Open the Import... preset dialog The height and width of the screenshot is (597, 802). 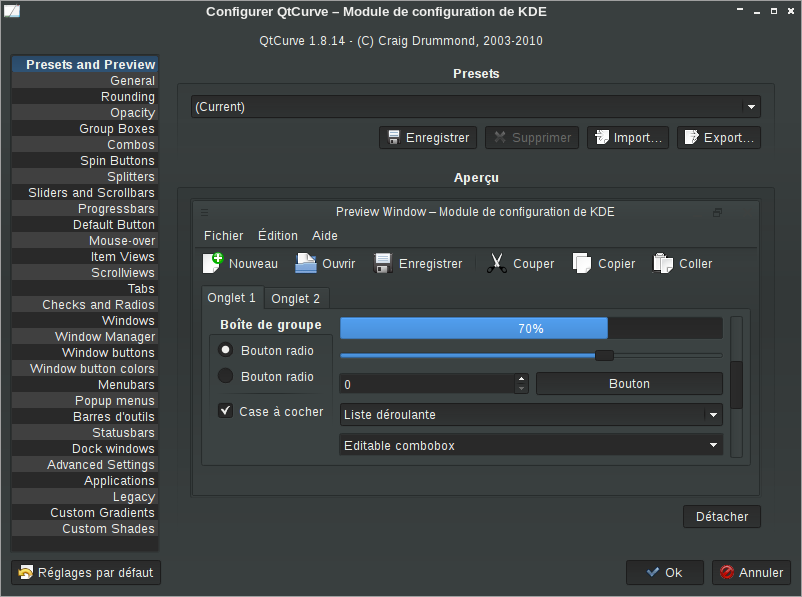click(628, 138)
